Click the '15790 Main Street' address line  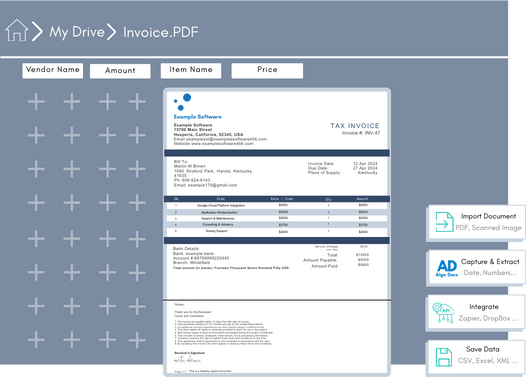(x=193, y=129)
